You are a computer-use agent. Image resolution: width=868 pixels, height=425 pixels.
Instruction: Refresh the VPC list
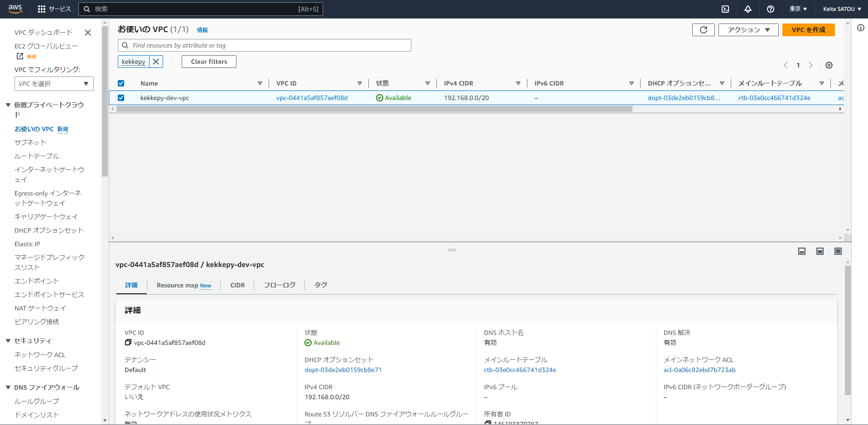(704, 30)
